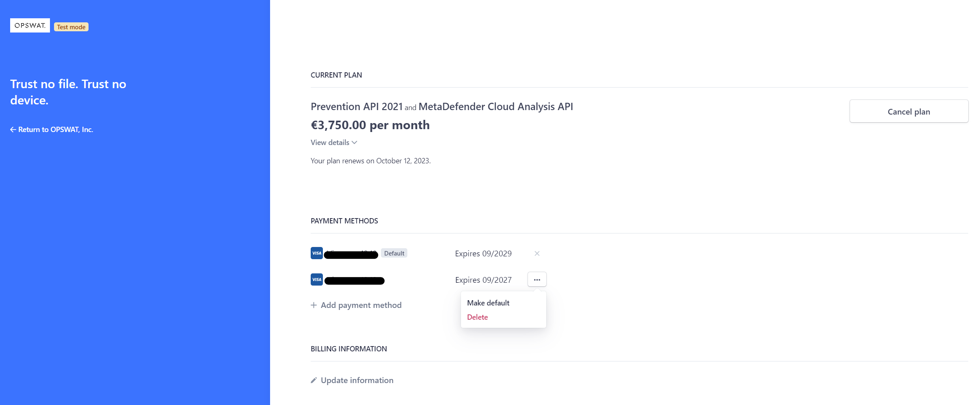The width and height of the screenshot is (980, 405).
Task: Add a payment method
Action: (x=356, y=305)
